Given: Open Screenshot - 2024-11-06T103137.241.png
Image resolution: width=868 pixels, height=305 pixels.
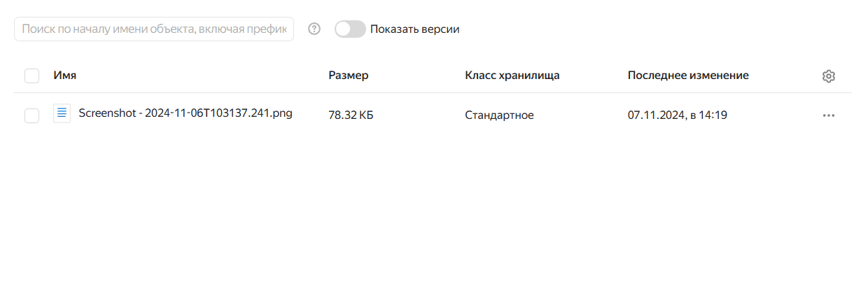Looking at the screenshot, I should point(185,113).
